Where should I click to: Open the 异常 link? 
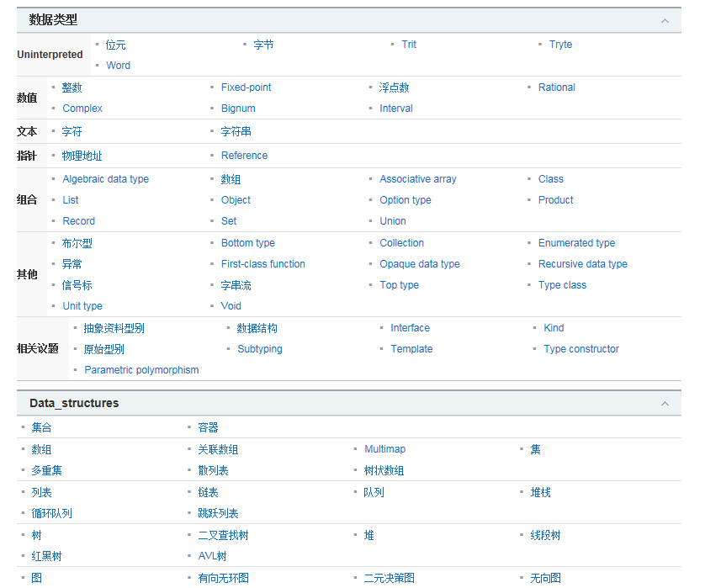[x=72, y=264]
